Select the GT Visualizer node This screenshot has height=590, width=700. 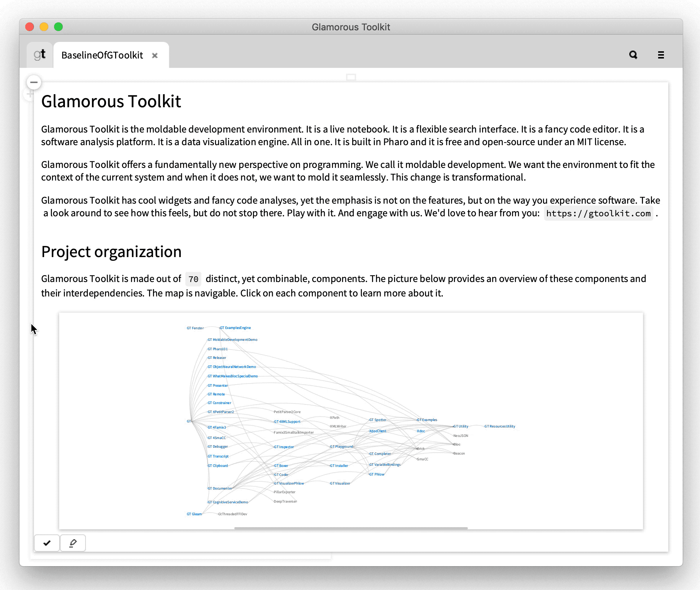coord(340,483)
